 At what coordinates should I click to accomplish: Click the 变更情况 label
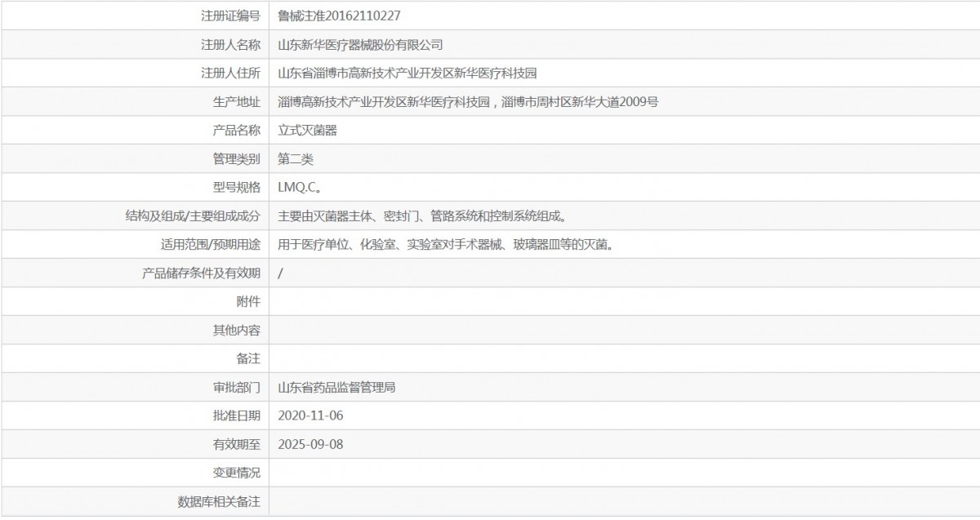click(236, 473)
